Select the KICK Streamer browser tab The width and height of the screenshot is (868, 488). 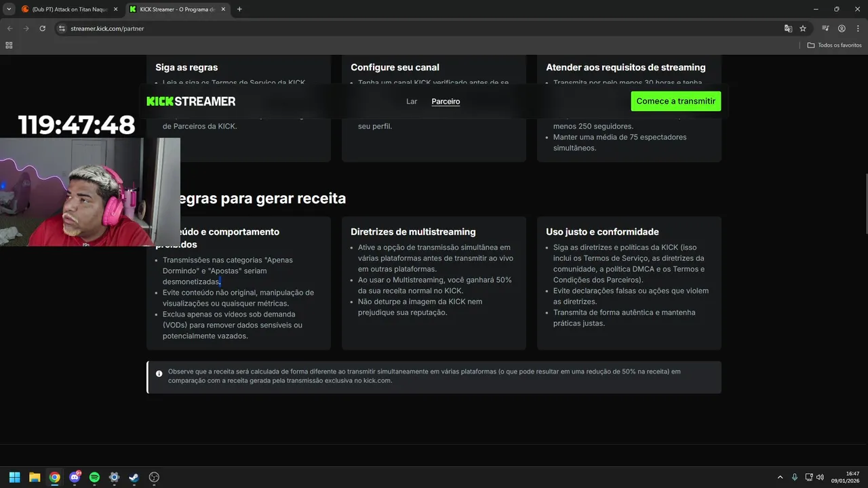pyautogui.click(x=178, y=9)
